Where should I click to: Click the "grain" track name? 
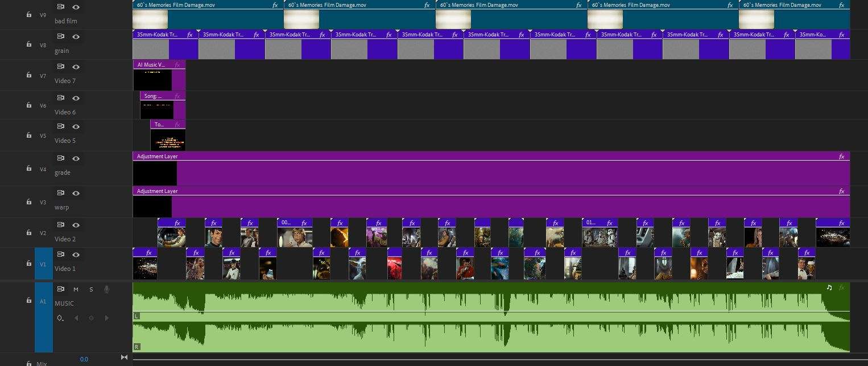[x=61, y=51]
